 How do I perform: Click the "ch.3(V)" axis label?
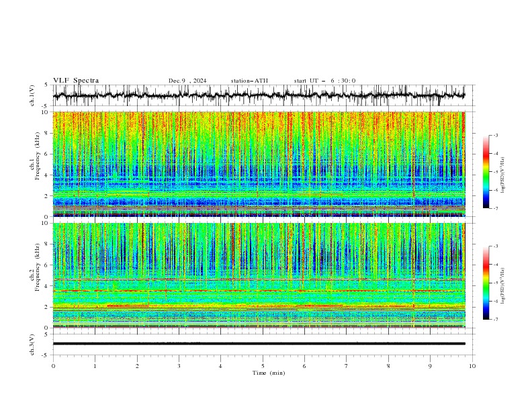click(x=32, y=345)
